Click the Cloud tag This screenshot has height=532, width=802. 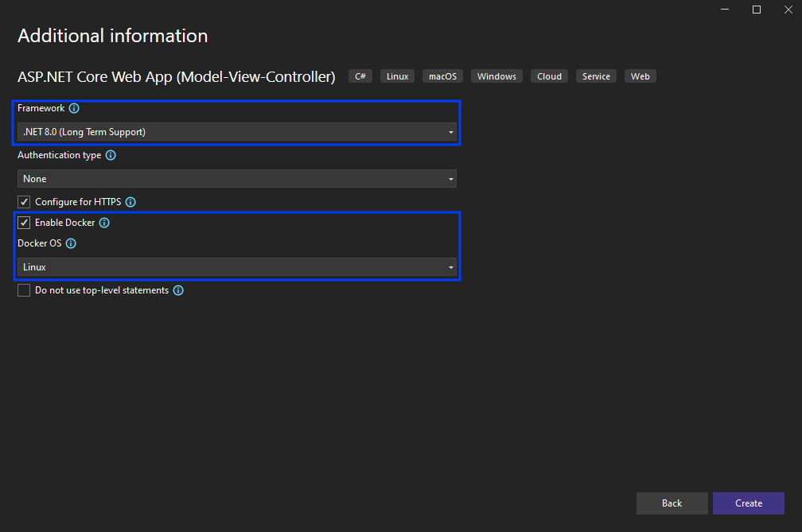click(x=549, y=76)
